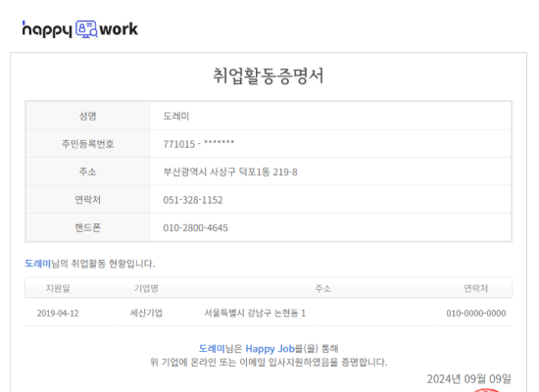Click the resident number 771015 field
Screen dimensions: 539x392
199,144
